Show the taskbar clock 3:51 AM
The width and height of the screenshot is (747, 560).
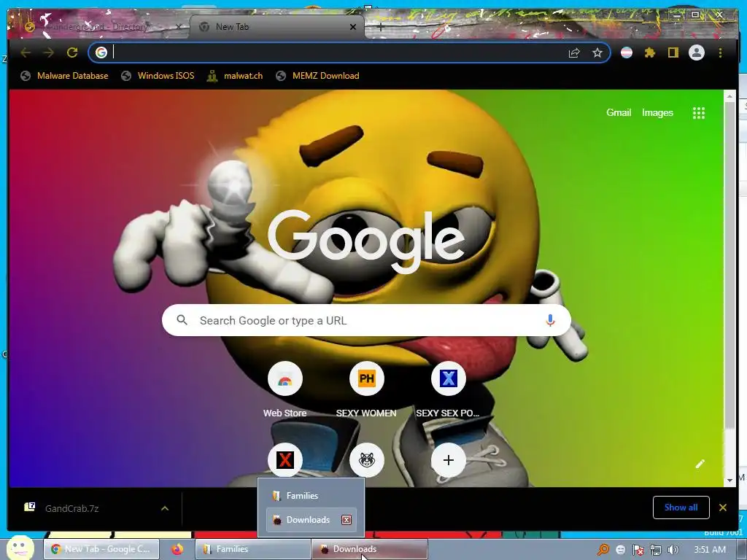coord(709,550)
